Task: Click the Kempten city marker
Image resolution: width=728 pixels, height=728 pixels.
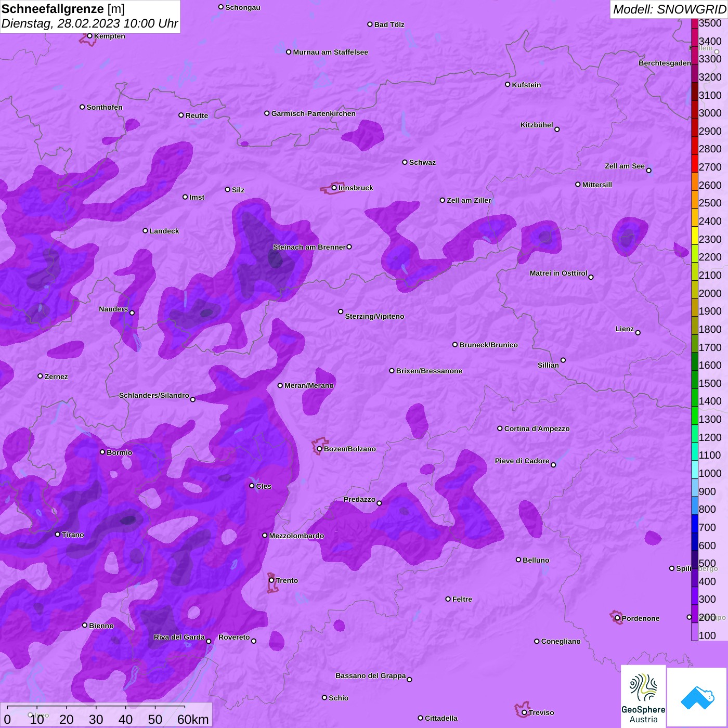Action: (90, 36)
